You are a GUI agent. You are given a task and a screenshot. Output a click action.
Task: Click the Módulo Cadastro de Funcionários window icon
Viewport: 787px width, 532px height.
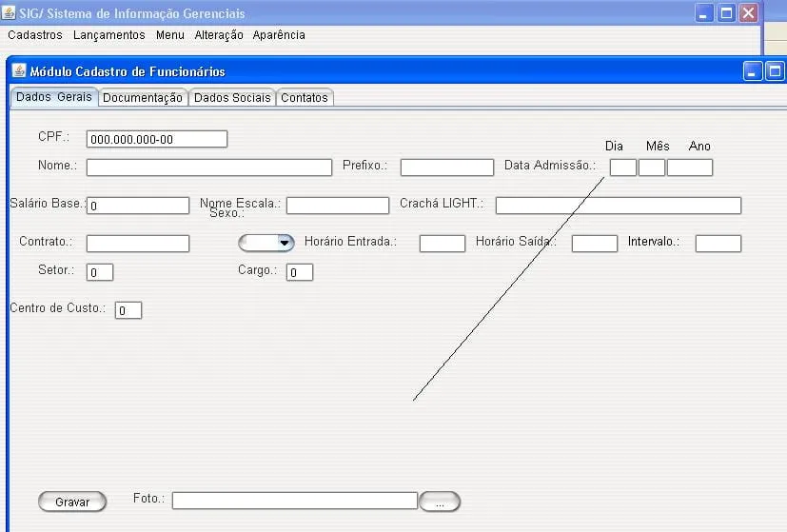pos(19,71)
